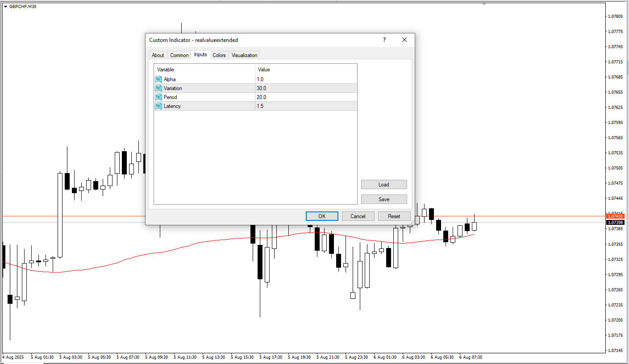Click the chart shift triangle marker

[x=484, y=4]
